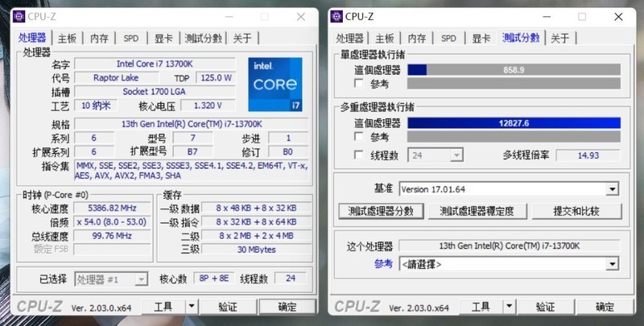Open SPD tab in left window
Viewport: 644px width, 326px height.
click(131, 39)
